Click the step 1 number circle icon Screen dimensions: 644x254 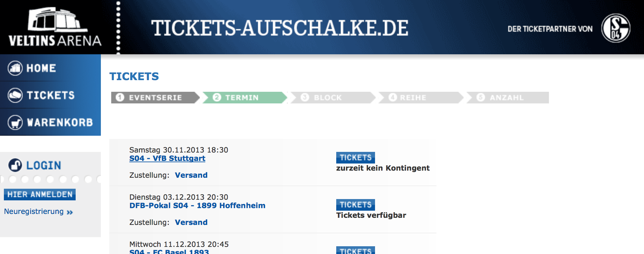120,97
